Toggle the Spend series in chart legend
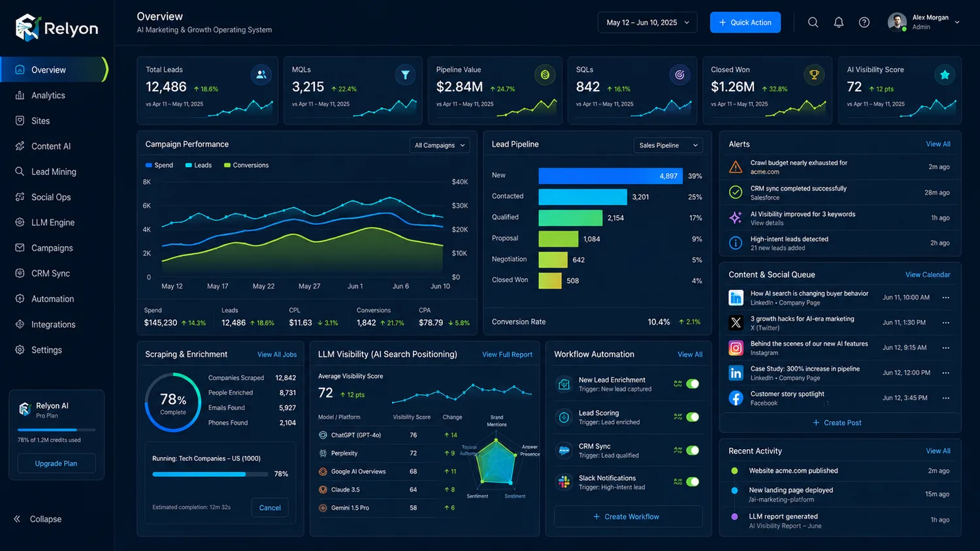This screenshot has height=551, width=980. point(159,165)
